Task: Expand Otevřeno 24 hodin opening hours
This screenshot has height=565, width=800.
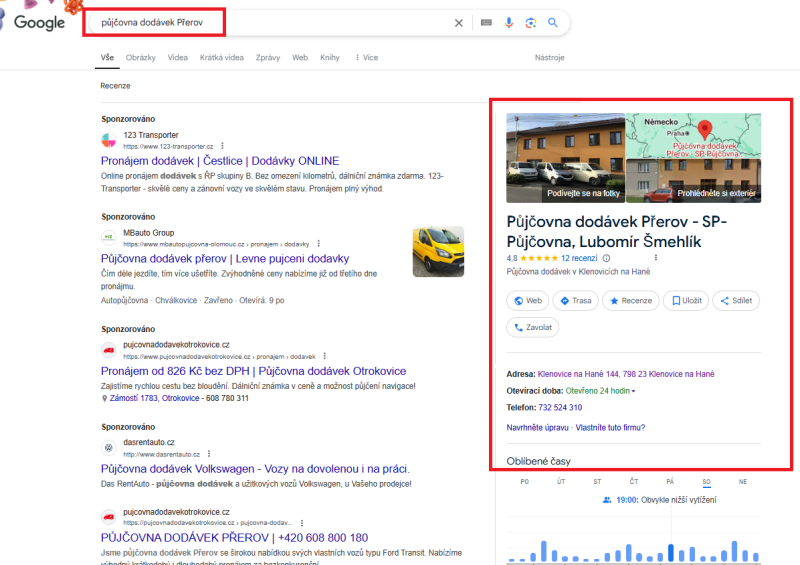Action: 601,391
